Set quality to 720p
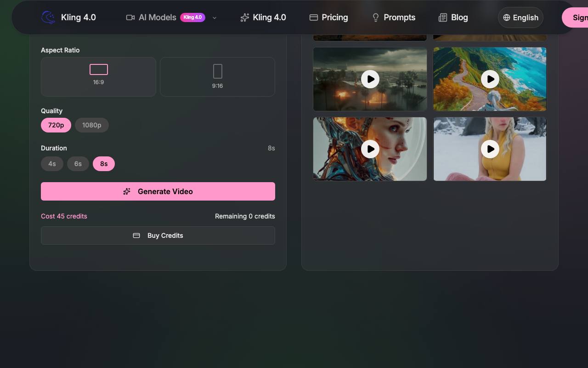Viewport: 588px width, 368px height. tap(56, 125)
